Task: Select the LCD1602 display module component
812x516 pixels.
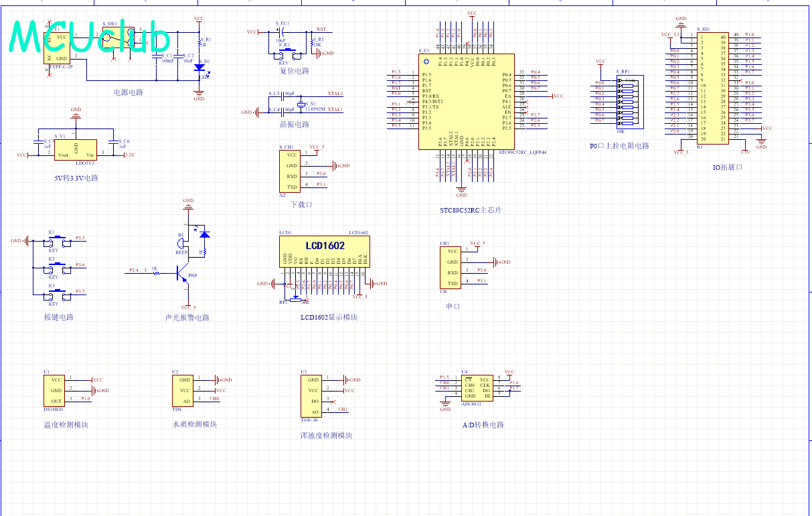Action: 325,251
